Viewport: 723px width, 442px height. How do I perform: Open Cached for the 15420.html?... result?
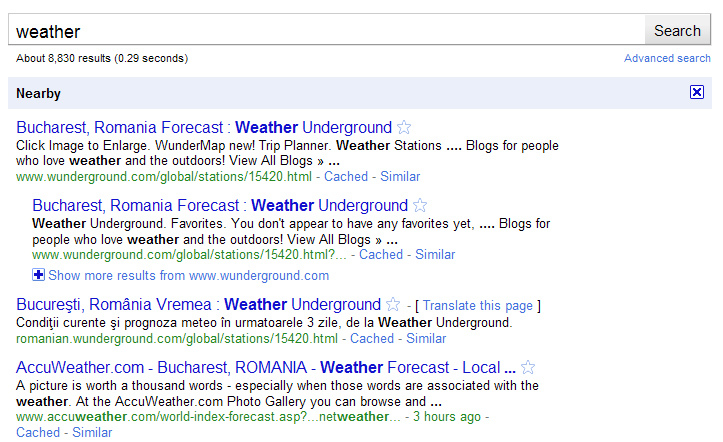pyautogui.click(x=381, y=254)
